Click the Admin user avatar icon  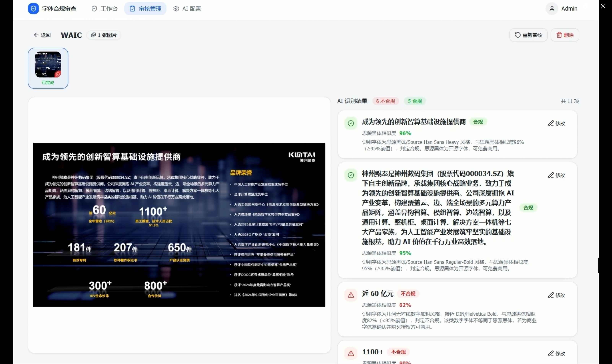coord(552,9)
